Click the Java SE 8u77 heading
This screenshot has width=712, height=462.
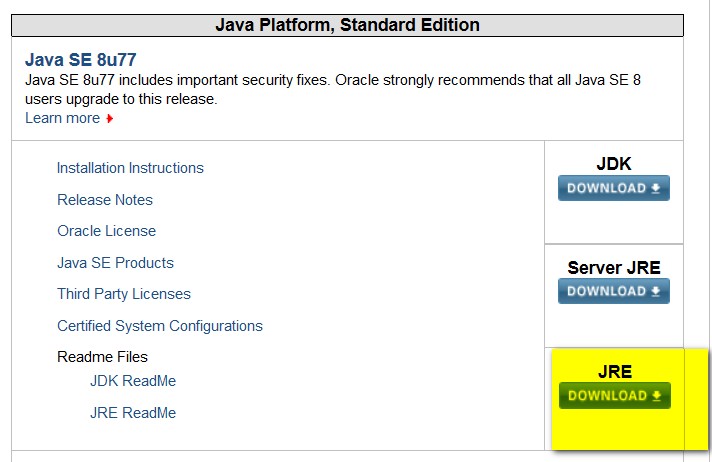click(81, 59)
